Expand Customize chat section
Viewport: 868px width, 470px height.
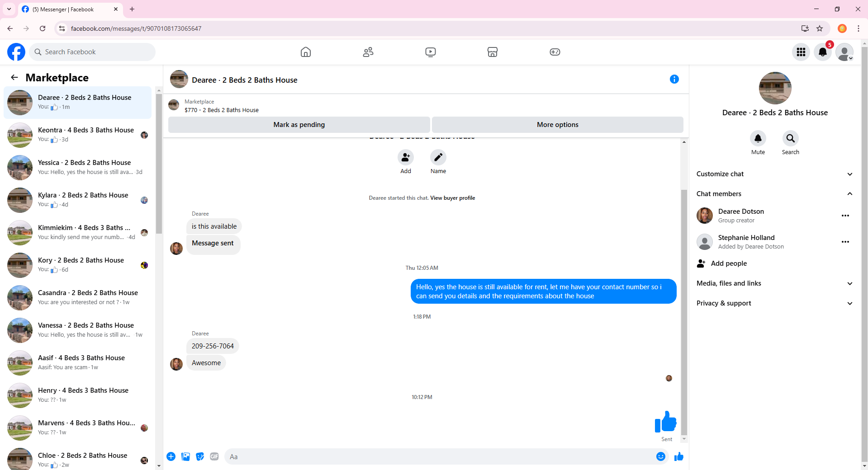point(775,174)
